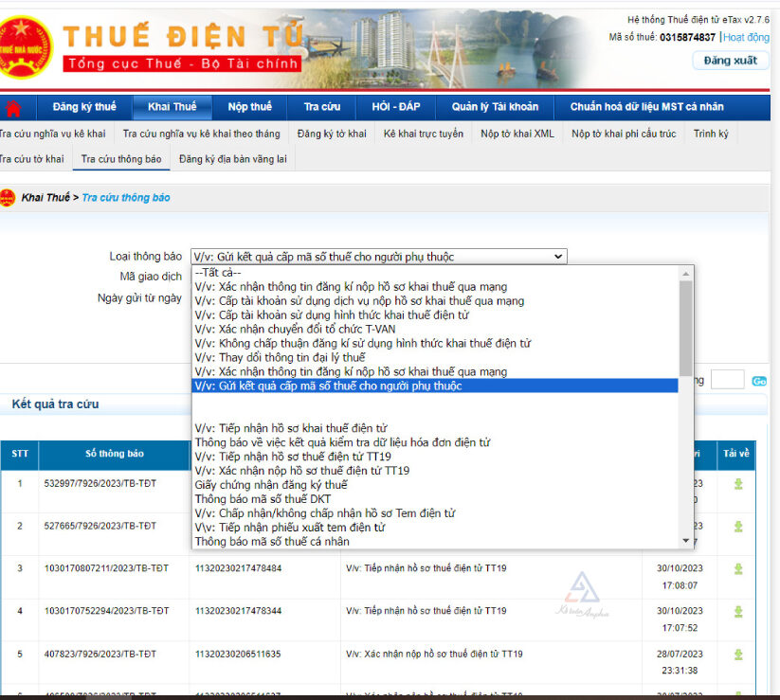
Task: Open the Nộp thuế menu
Action: click(x=249, y=107)
